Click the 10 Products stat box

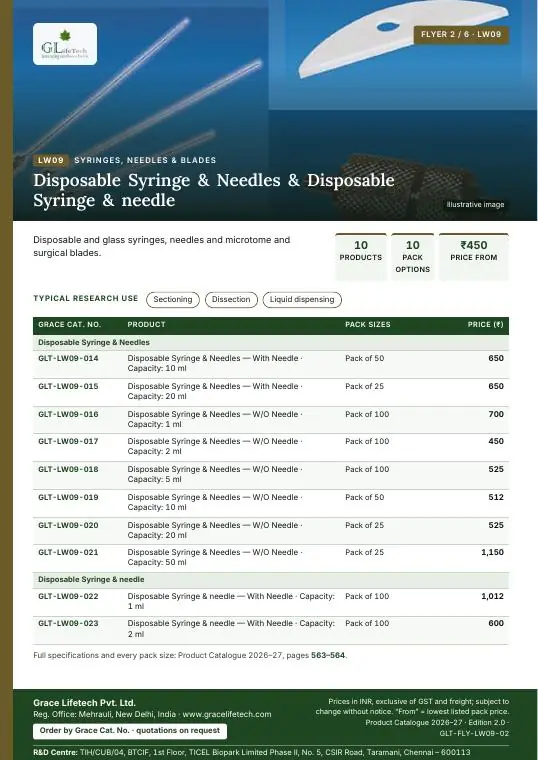[361, 256]
